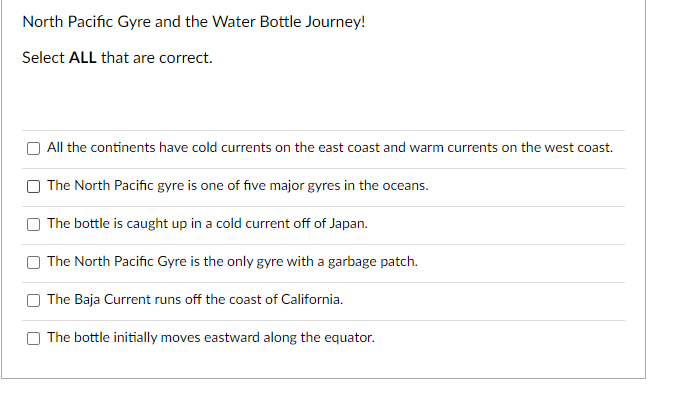Enable the cold current off Japan checkbox
The image size is (681, 394).
tap(33, 225)
